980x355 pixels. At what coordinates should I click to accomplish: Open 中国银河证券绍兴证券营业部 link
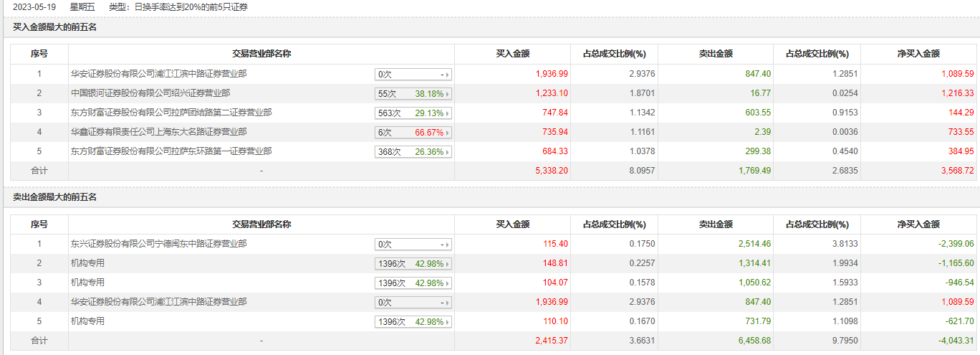[x=150, y=93]
